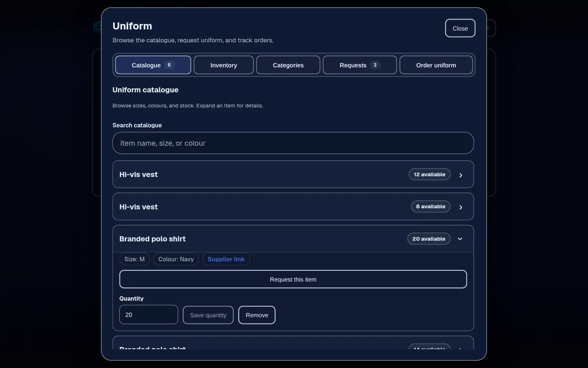Viewport: 588px width, 368px height.
Task: Switch to the Inventory tab
Action: tap(223, 65)
